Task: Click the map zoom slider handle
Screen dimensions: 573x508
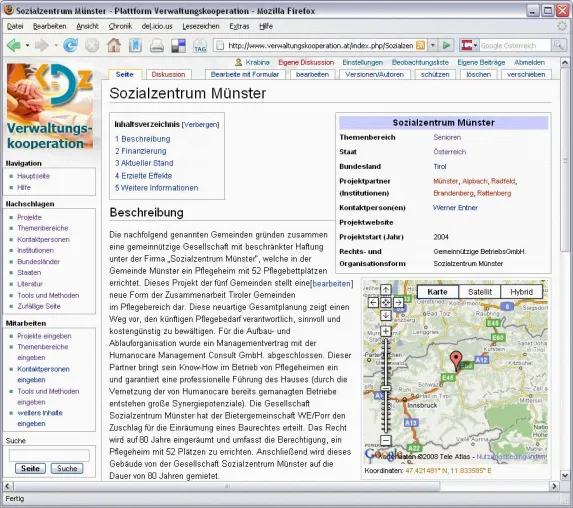Action: [x=386, y=388]
